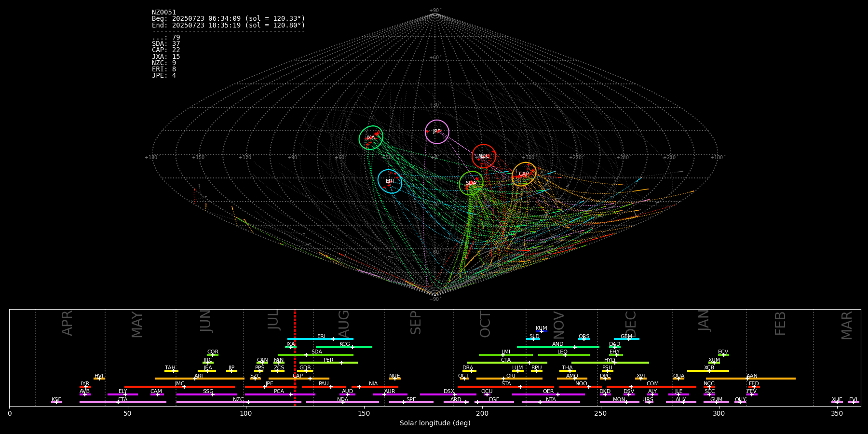Select the Beg: 20250723 06:34:09 line
This screenshot has height=434, width=868.
click(x=229, y=19)
